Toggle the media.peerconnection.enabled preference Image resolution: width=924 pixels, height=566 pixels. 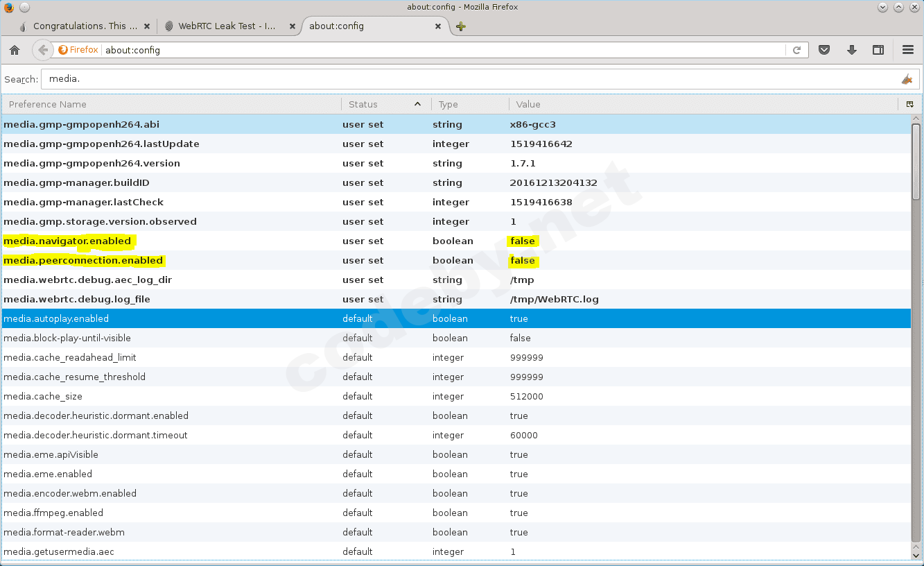click(x=83, y=260)
